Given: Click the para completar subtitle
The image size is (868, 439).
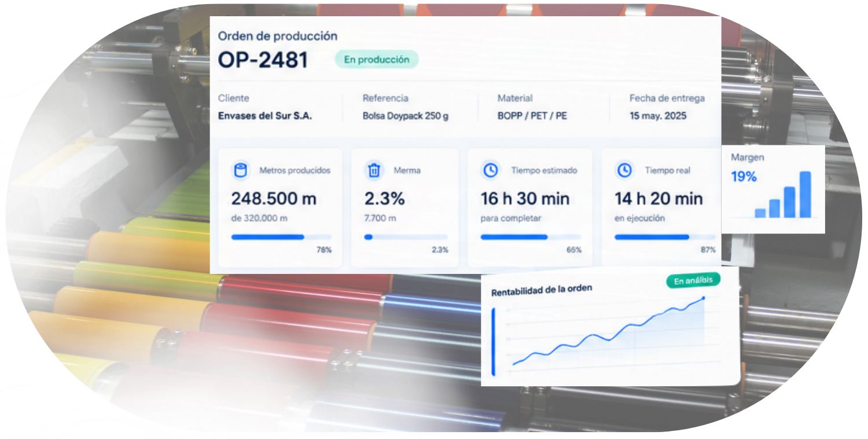Looking at the screenshot, I should [x=510, y=218].
